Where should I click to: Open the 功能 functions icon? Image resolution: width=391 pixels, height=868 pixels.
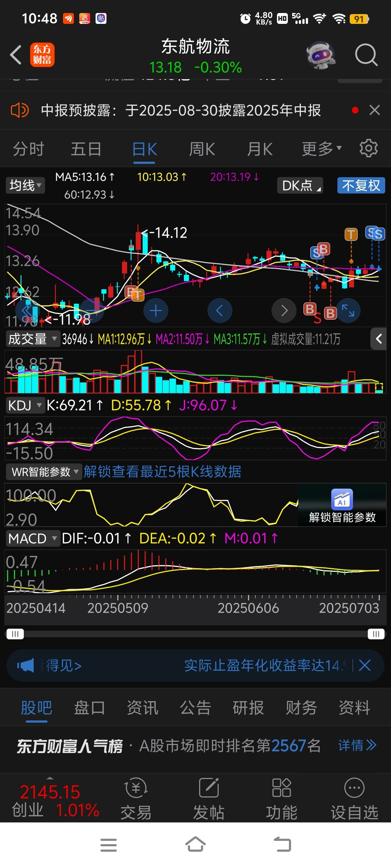282,799
